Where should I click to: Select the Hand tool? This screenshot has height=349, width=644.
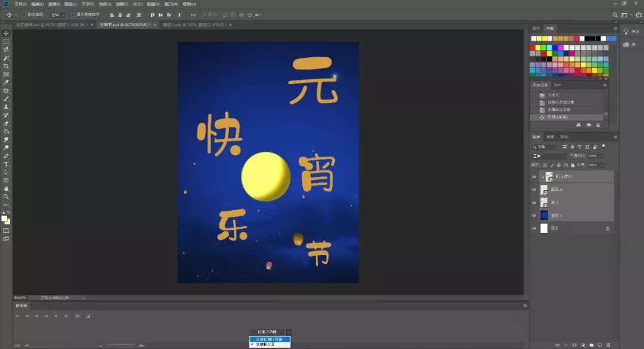7,188
